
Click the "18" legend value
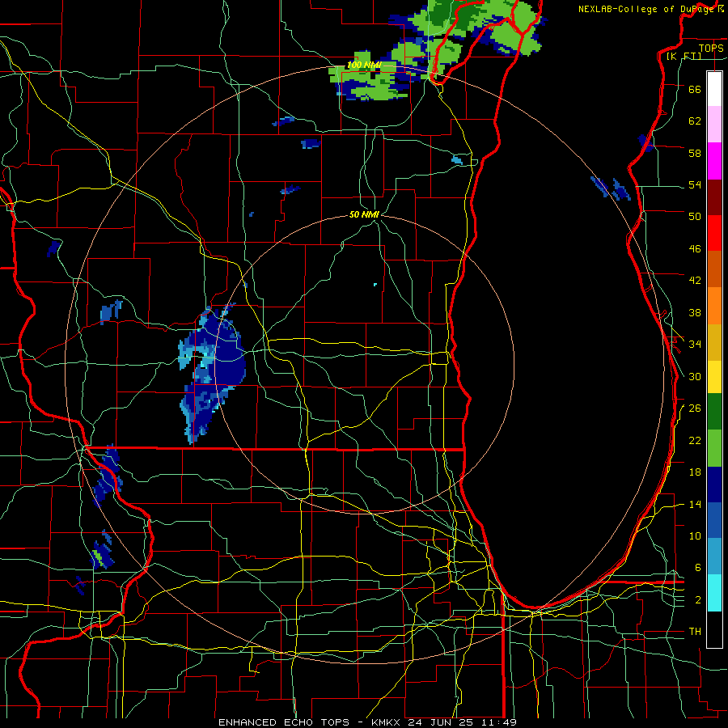(695, 472)
